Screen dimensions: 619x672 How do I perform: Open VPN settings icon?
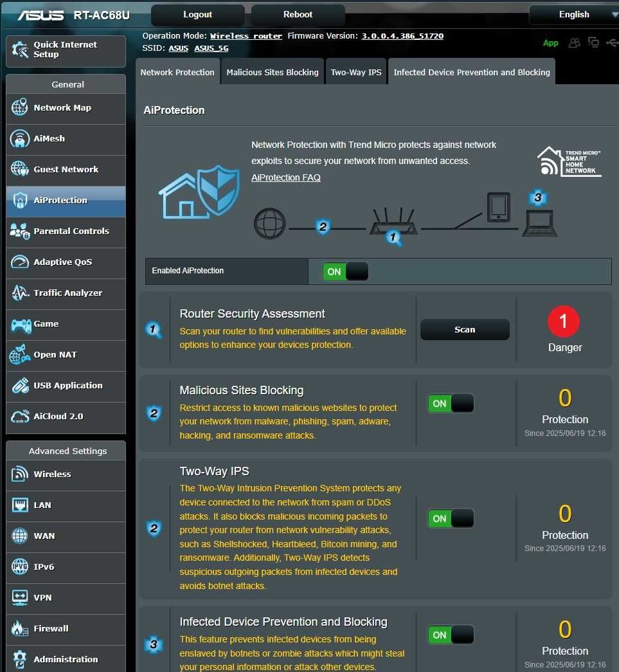coord(20,597)
